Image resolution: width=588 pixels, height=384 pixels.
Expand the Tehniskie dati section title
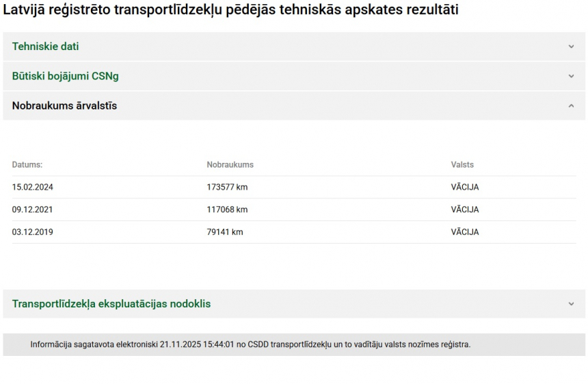click(45, 47)
